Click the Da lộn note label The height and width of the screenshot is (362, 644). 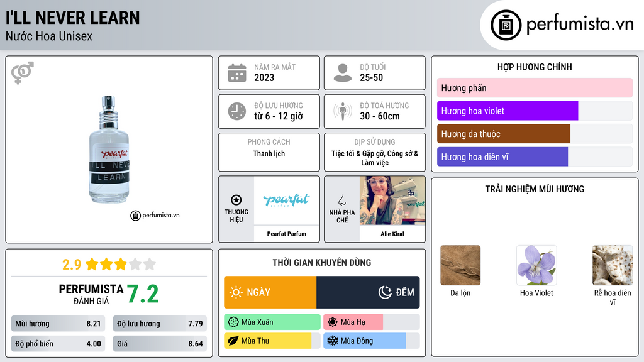(x=460, y=293)
